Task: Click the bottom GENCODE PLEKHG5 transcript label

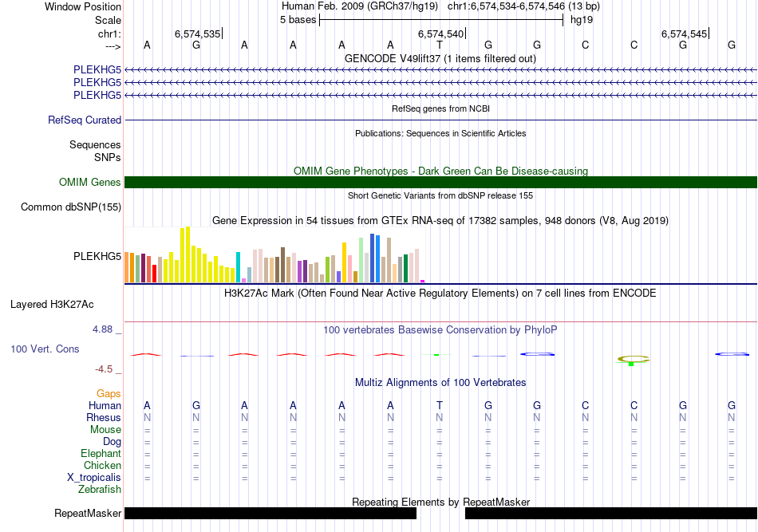Action: tap(97, 95)
